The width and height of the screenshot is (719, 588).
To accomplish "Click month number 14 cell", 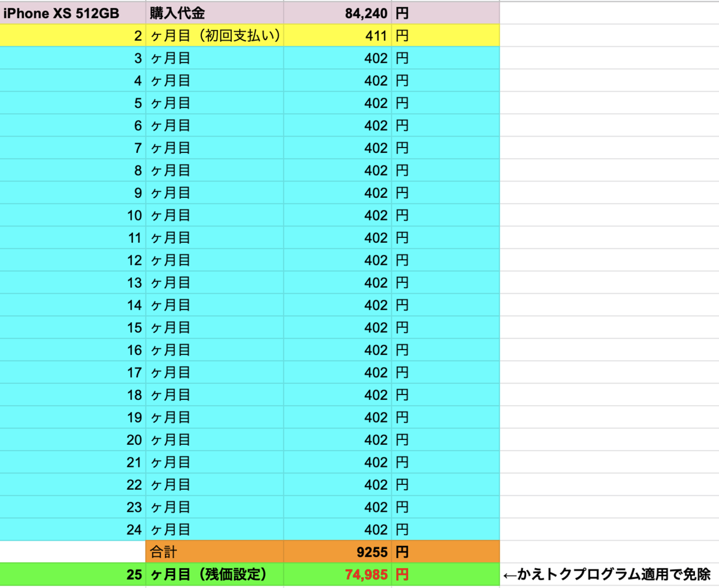I will [72, 306].
